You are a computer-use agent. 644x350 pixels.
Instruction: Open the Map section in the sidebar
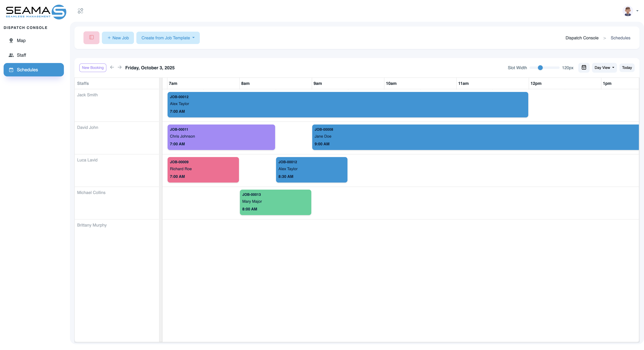click(x=21, y=40)
